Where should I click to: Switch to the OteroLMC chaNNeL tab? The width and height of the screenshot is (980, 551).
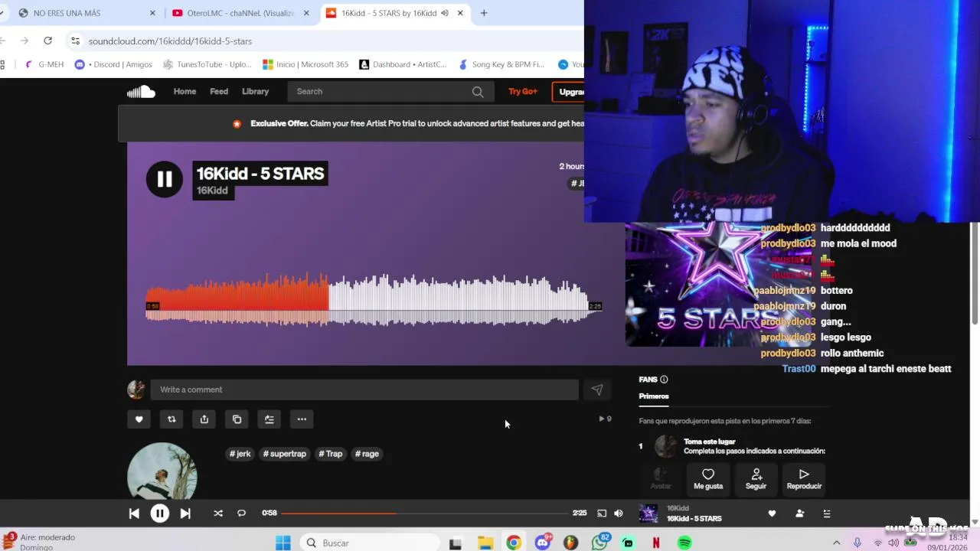pyautogui.click(x=240, y=13)
